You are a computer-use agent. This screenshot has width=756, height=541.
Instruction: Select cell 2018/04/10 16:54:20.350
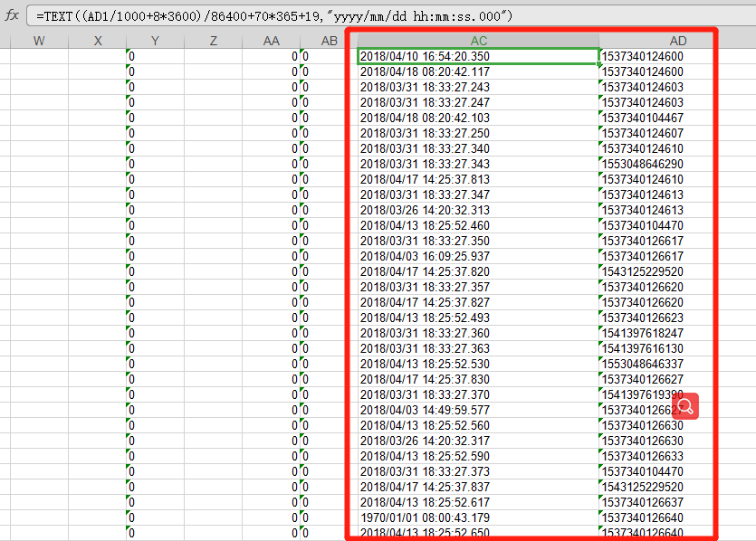tap(478, 56)
